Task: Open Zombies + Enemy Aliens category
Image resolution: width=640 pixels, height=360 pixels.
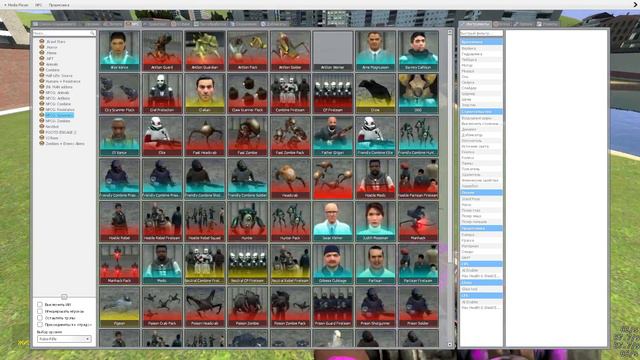Action: 65,144
